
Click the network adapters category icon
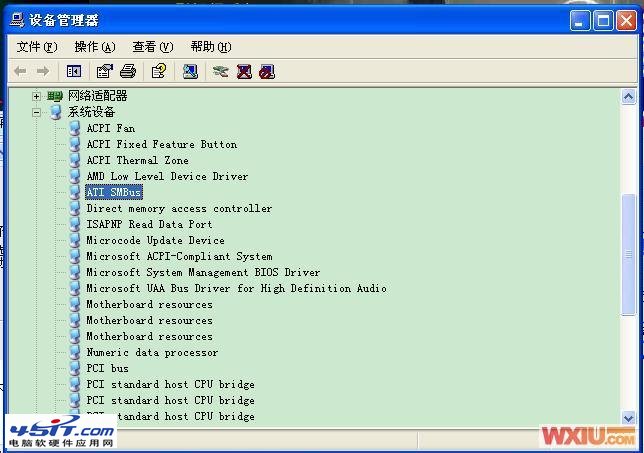[x=55, y=96]
